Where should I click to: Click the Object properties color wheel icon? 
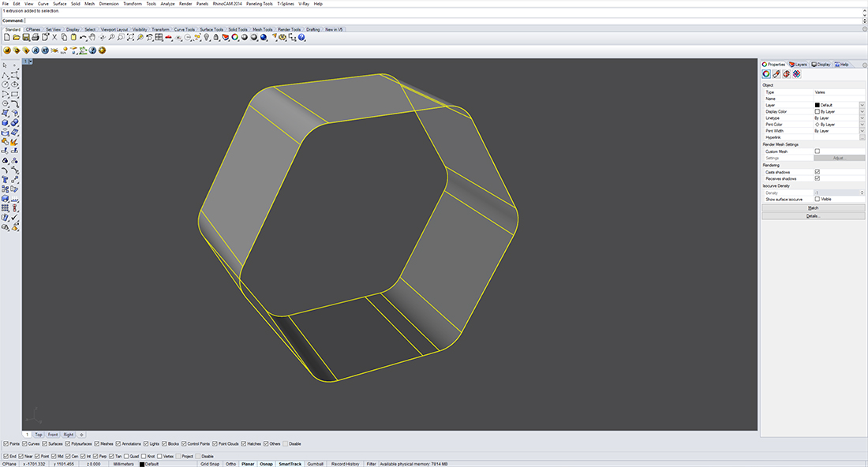coord(766,73)
